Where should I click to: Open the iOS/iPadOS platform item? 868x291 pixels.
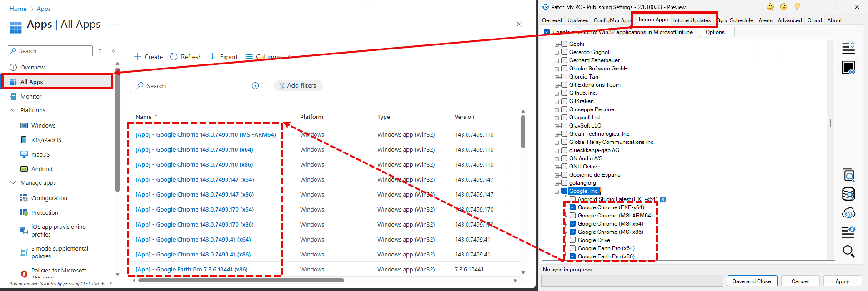(x=46, y=140)
